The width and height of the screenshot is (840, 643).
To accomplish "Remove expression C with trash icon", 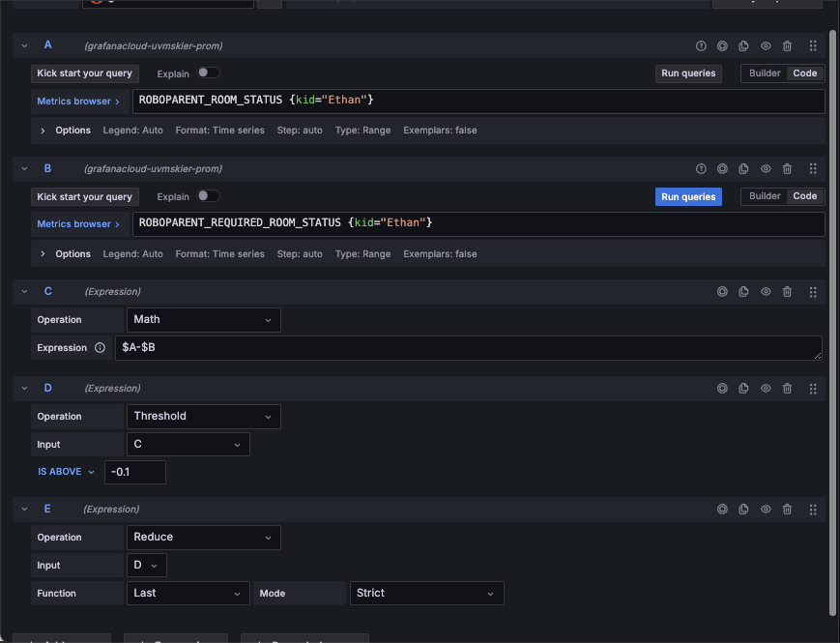I will tap(787, 291).
